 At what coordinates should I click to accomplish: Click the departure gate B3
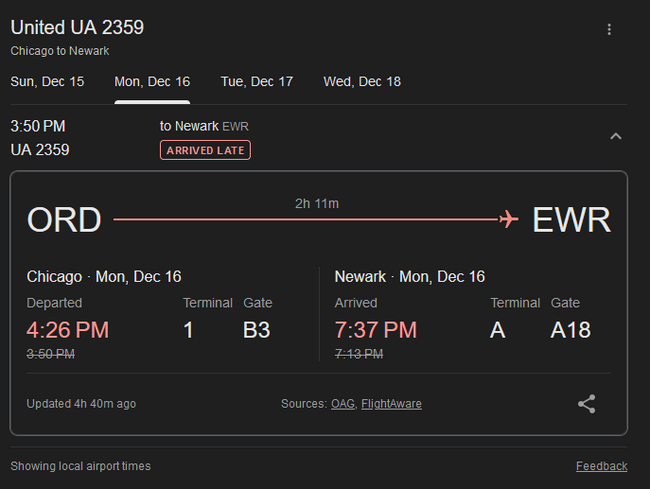click(257, 330)
